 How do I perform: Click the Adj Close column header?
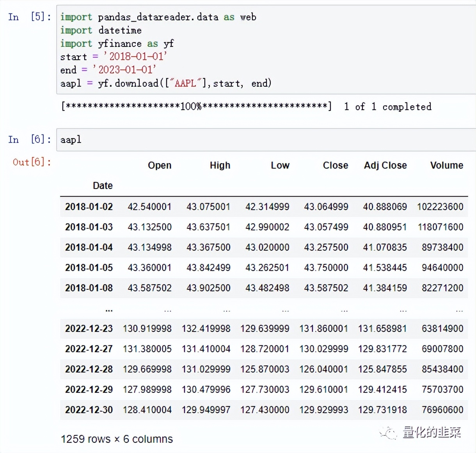385,165
